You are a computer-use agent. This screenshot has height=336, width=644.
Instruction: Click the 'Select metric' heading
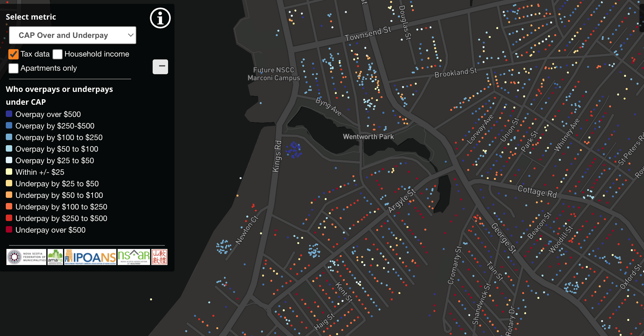coord(31,17)
